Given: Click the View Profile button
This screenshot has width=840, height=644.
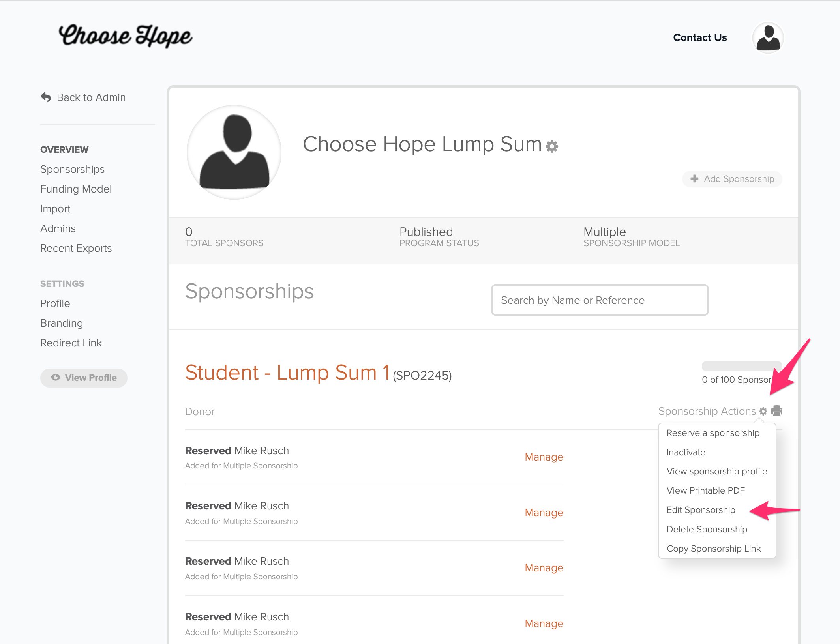Looking at the screenshot, I should click(x=84, y=378).
